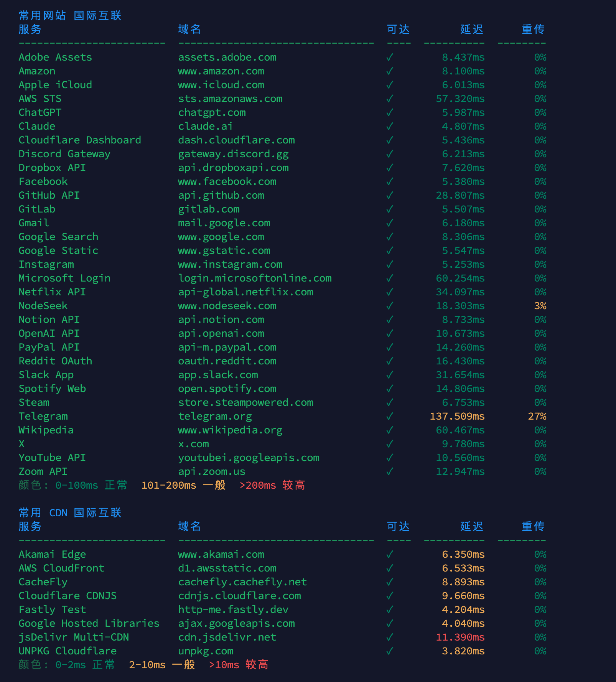Select the legend text ">200ms 较高"
This screenshot has height=682, width=616.
point(272,485)
